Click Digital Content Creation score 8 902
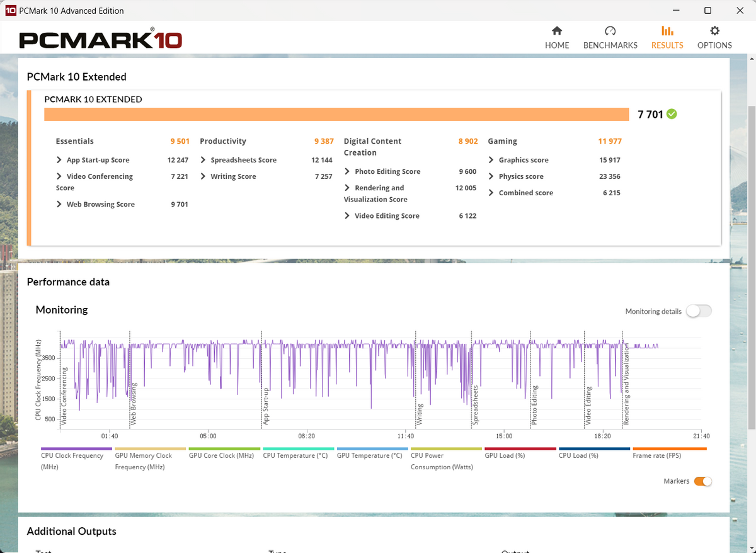The image size is (756, 553). coord(468,141)
